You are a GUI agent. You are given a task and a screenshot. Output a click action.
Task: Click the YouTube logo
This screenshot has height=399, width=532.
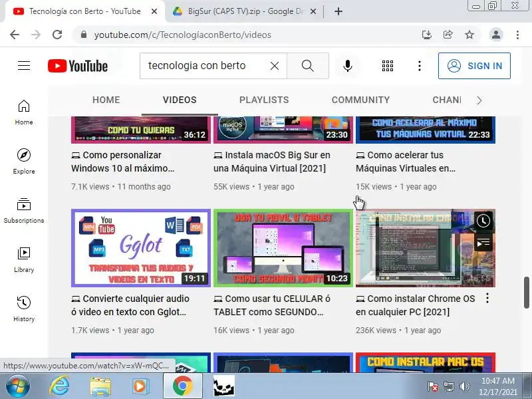78,66
